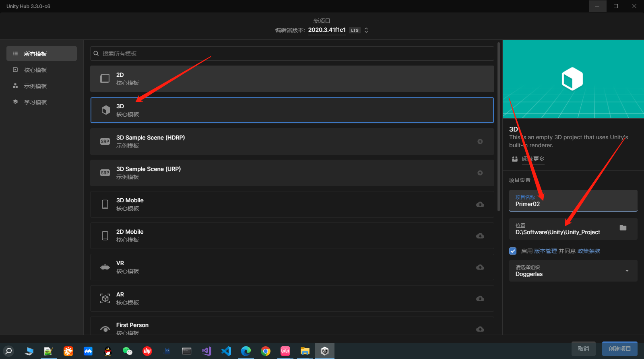Download the AR template
The height and width of the screenshot is (362, 644).
click(480, 298)
